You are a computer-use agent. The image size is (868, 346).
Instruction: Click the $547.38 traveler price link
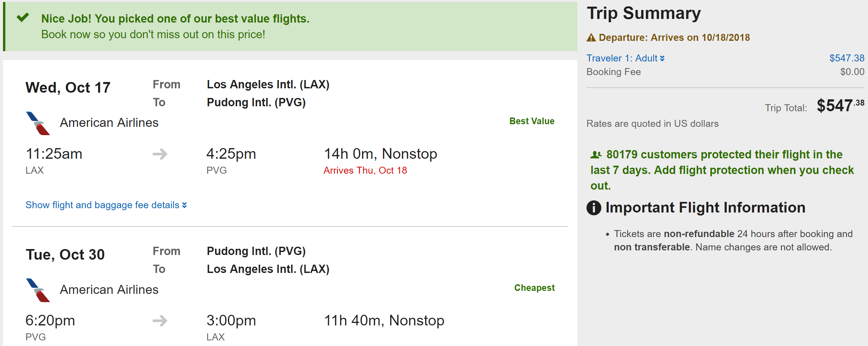(x=846, y=58)
